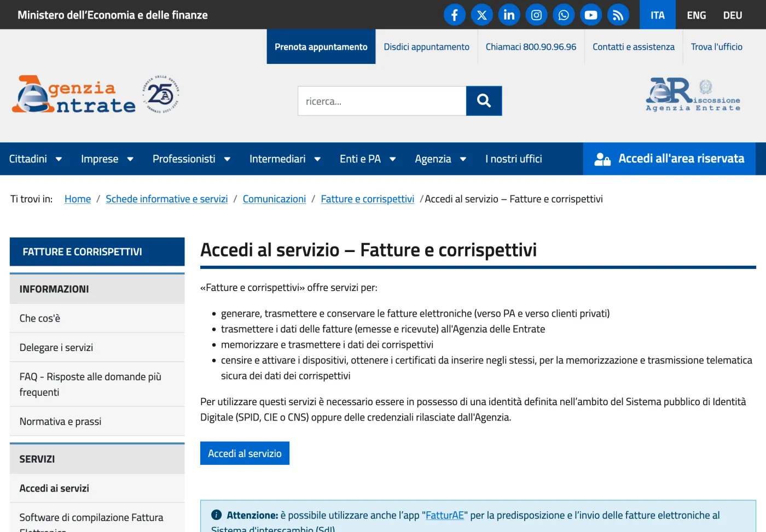Open Delegare i servizi sidebar item
Screen dimensions: 766x532
point(97,347)
